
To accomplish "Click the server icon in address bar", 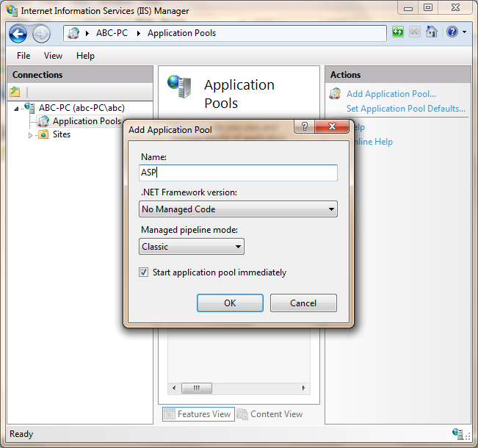I will pos(73,33).
